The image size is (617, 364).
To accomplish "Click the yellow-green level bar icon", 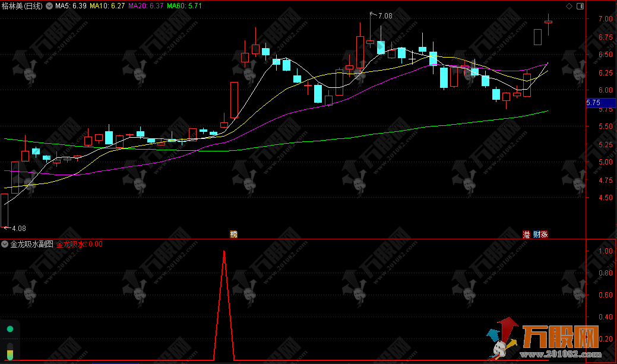I will pyautogui.click(x=10, y=352).
